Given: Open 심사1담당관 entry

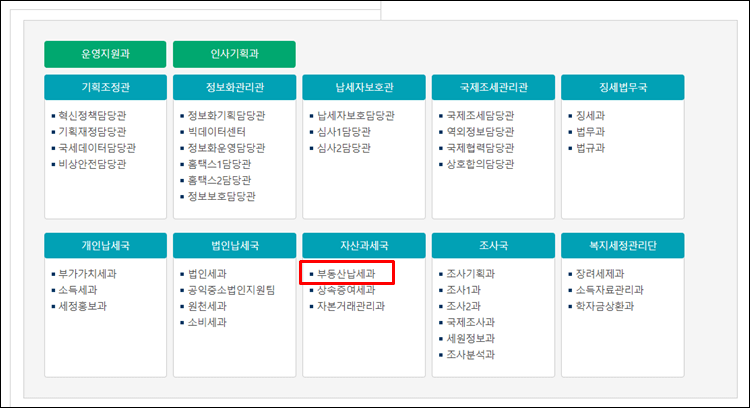Looking at the screenshot, I should [x=344, y=132].
